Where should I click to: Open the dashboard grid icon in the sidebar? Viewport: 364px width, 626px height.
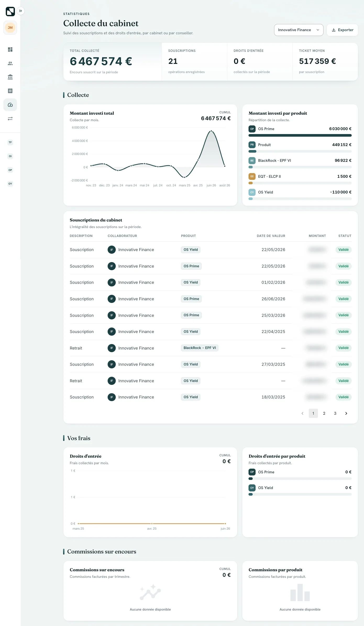(10, 49)
